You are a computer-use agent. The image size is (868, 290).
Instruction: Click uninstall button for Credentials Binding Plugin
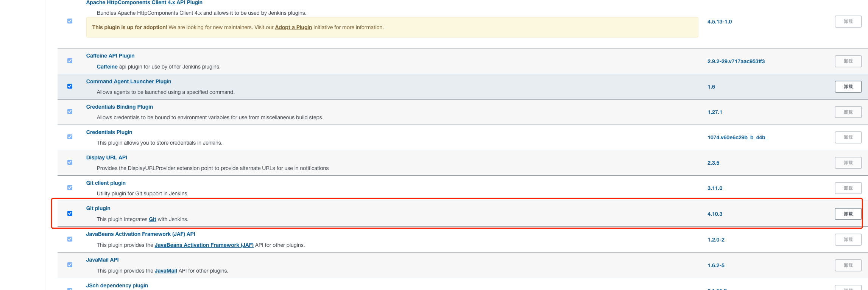(848, 112)
